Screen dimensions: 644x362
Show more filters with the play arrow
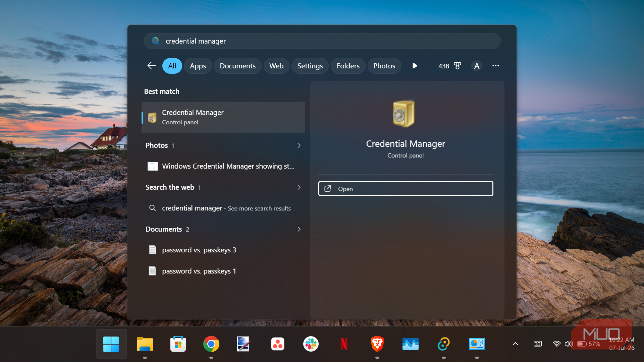point(415,66)
